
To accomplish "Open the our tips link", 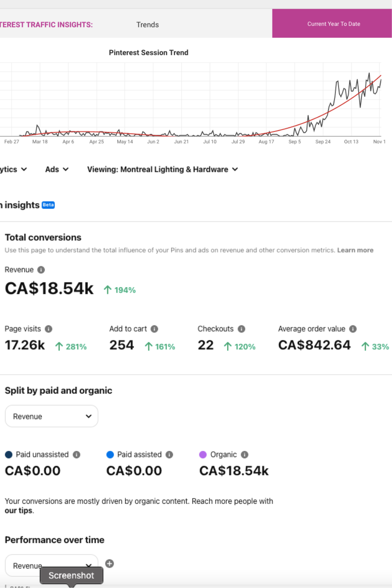I will click(18, 511).
